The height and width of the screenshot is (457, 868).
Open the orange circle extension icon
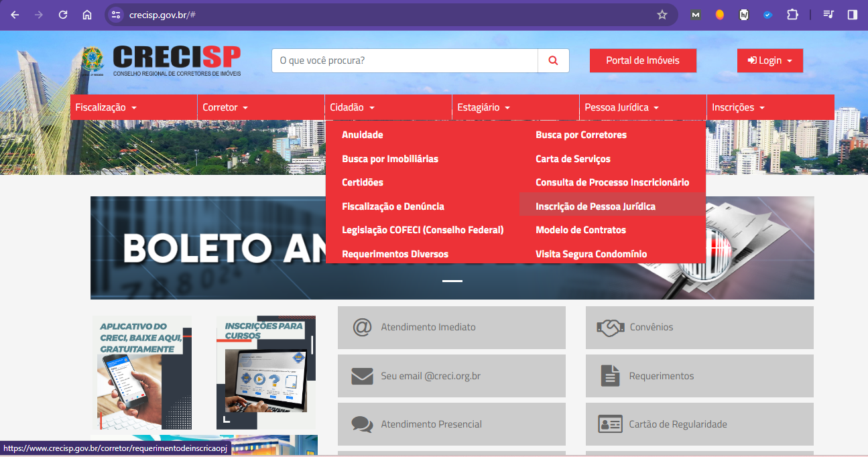pyautogui.click(x=720, y=15)
